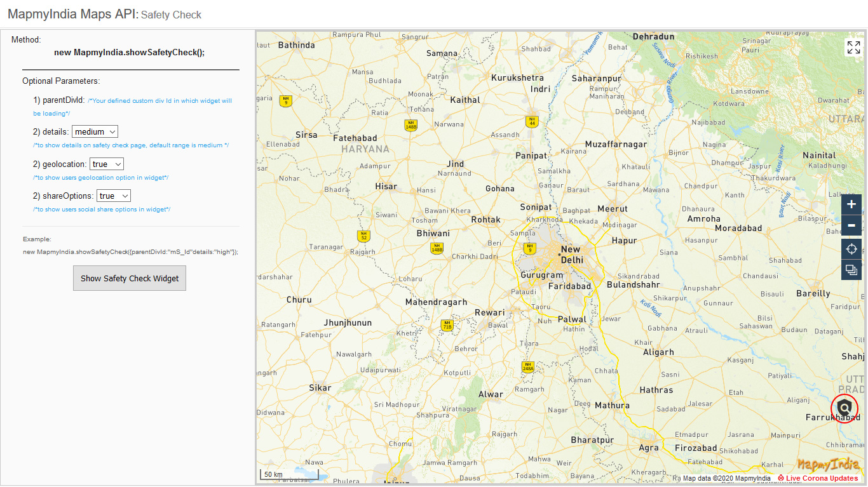This screenshot has width=868, height=487.
Task: Click the New Delhi label on map
Action: click(571, 255)
